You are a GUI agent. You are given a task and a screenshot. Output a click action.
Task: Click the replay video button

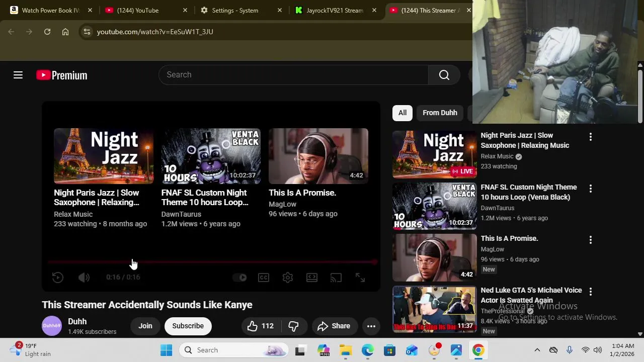tap(58, 278)
